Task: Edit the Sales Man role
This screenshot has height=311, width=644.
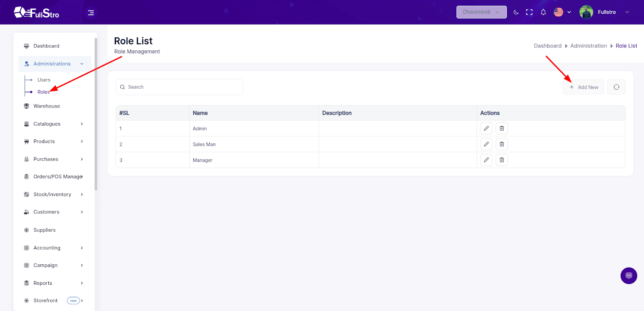Action: (486, 144)
